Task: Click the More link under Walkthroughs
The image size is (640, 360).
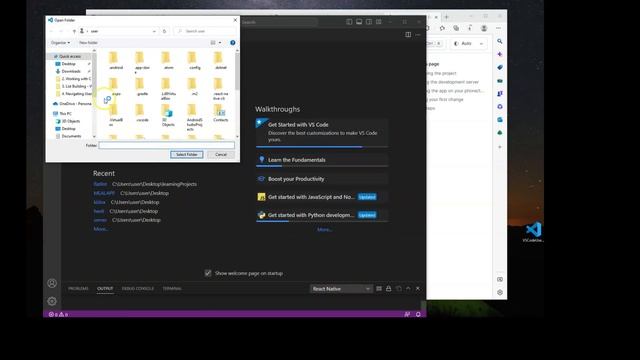Action: click(x=324, y=229)
